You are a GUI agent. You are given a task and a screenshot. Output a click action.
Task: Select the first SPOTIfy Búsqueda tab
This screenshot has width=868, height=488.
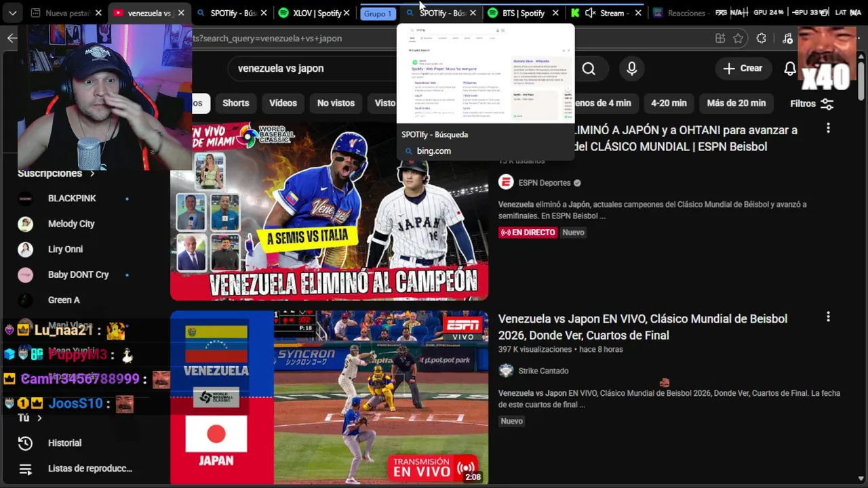click(233, 13)
